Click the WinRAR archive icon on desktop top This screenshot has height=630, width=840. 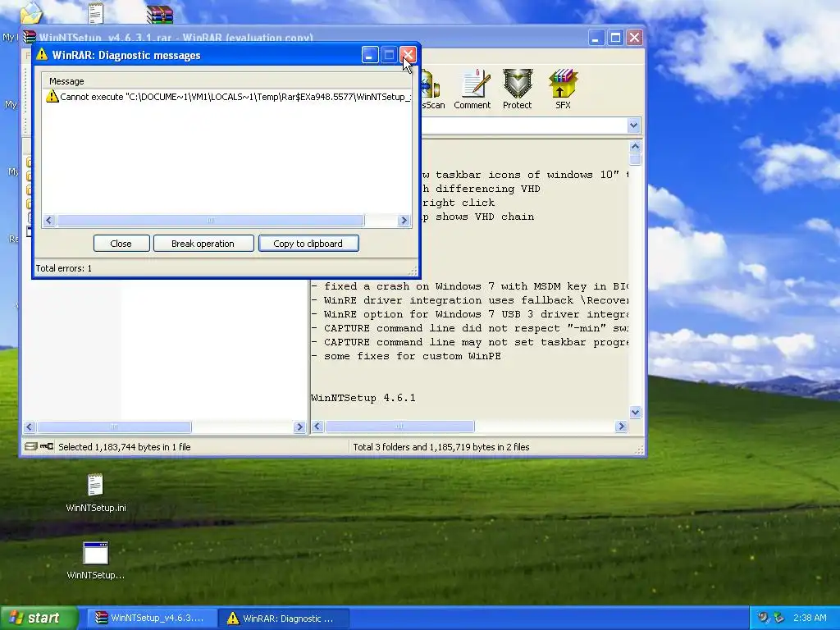(160, 14)
